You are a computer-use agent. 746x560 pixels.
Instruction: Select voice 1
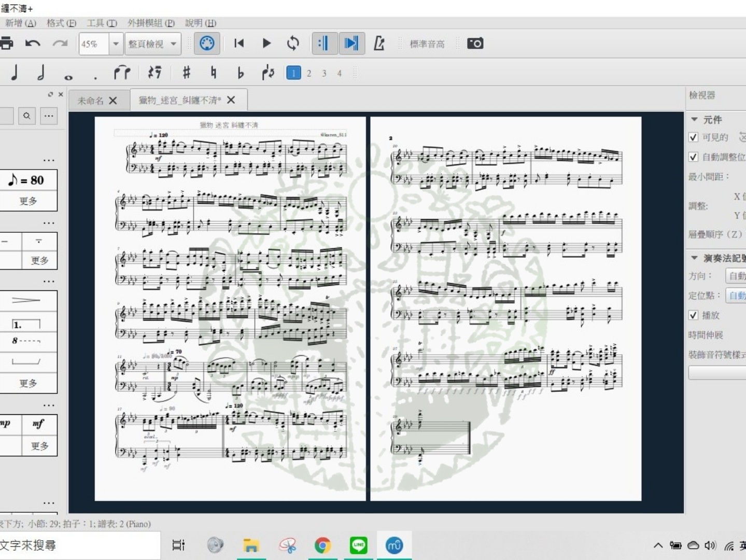tap(293, 73)
